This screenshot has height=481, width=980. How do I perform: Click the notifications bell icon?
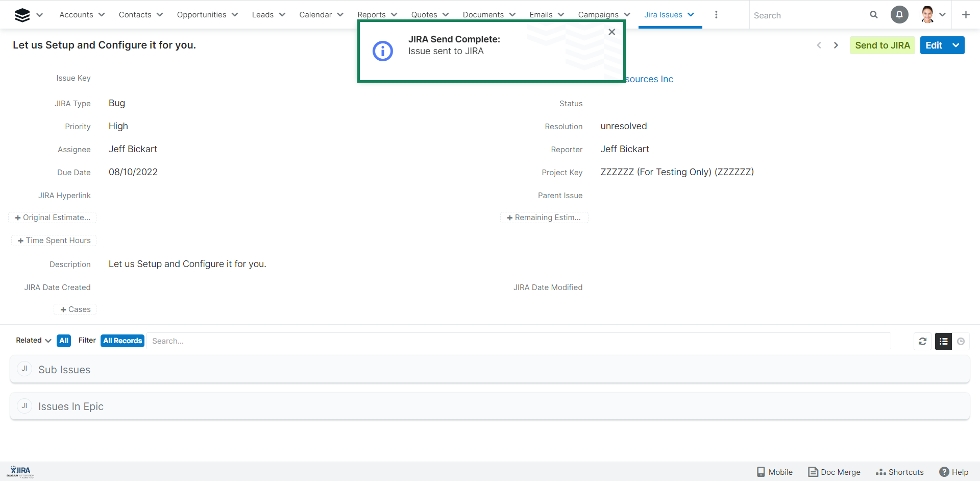[x=899, y=15]
